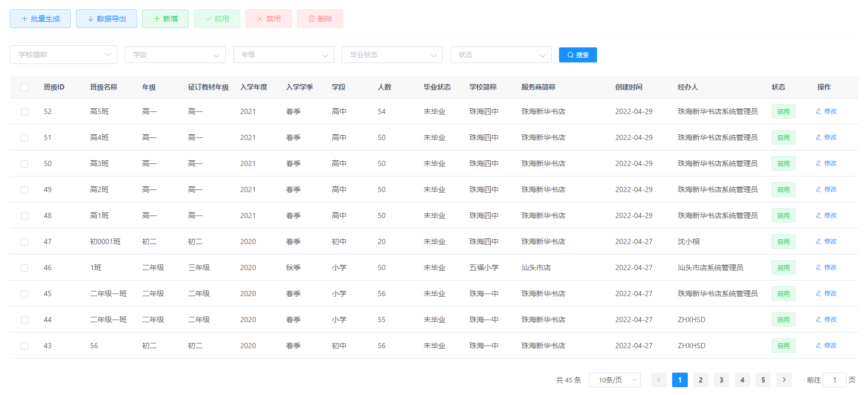Check the row for class ID 48
The width and height of the screenshot is (868, 395).
pyautogui.click(x=24, y=216)
